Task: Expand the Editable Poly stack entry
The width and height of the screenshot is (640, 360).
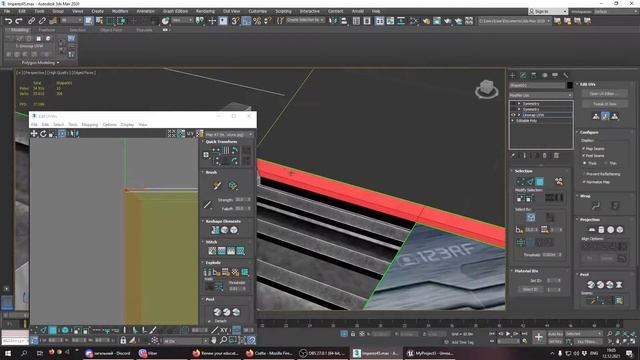Action: [x=513, y=121]
